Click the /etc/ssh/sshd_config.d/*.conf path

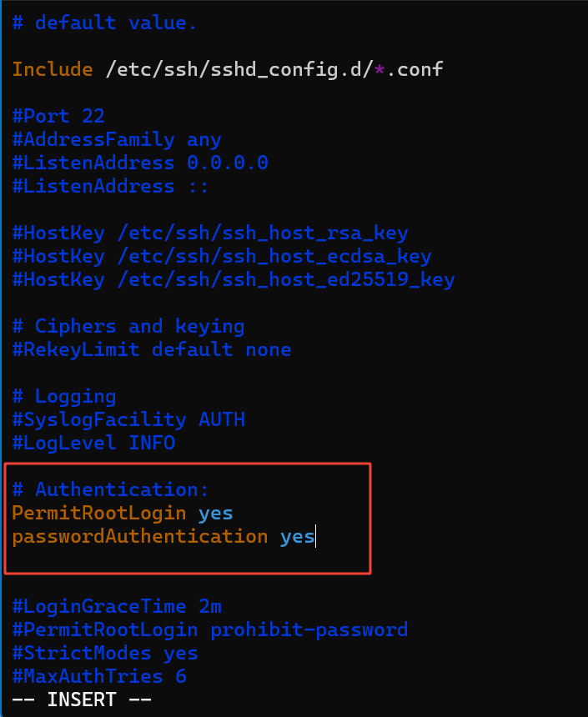[274, 69]
